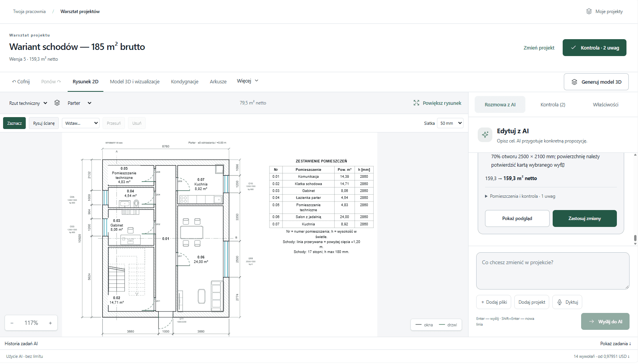Open the Wstaw... insert dropdown
The height and width of the screenshot is (364, 638).
81,123
